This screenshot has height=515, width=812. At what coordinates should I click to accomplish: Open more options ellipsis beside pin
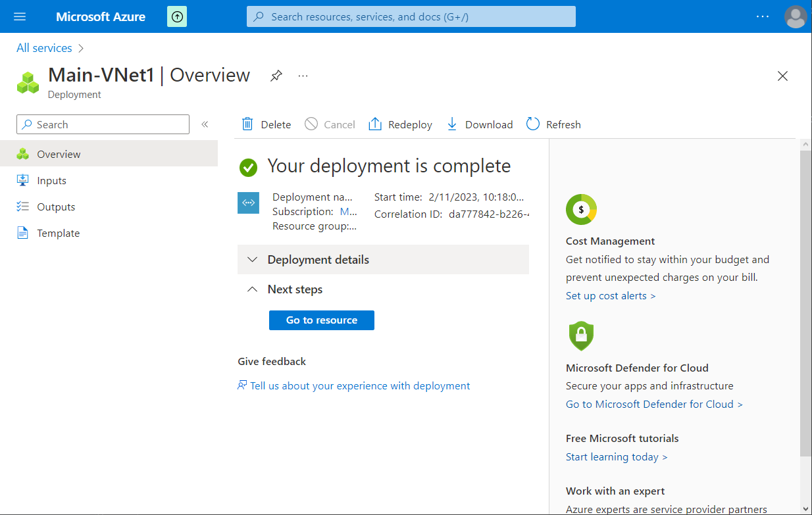(303, 76)
